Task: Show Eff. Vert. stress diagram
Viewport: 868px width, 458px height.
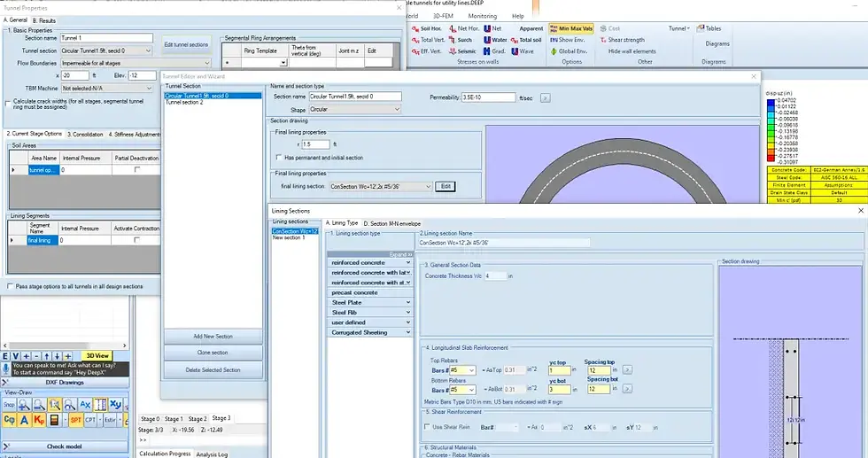Action: click(426, 51)
